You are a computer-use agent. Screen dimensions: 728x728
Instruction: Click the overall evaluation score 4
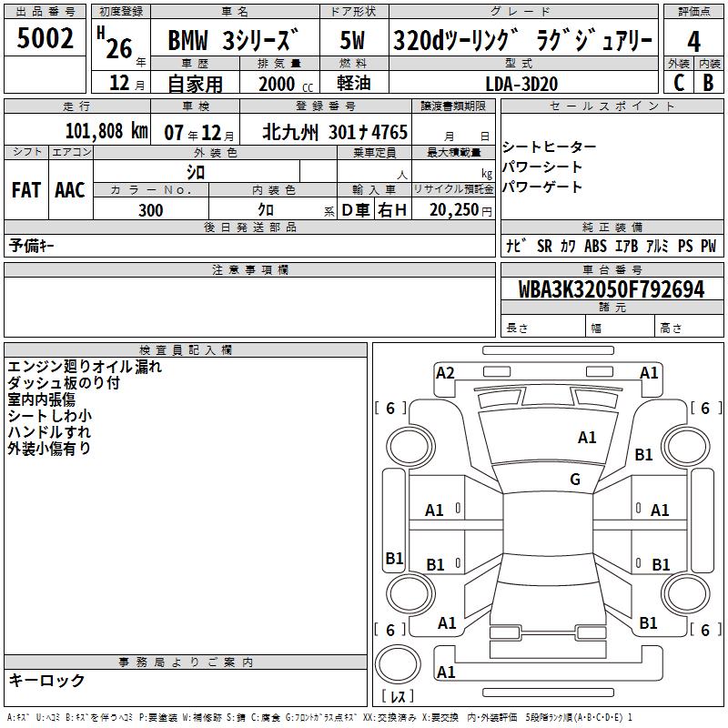[x=693, y=41]
